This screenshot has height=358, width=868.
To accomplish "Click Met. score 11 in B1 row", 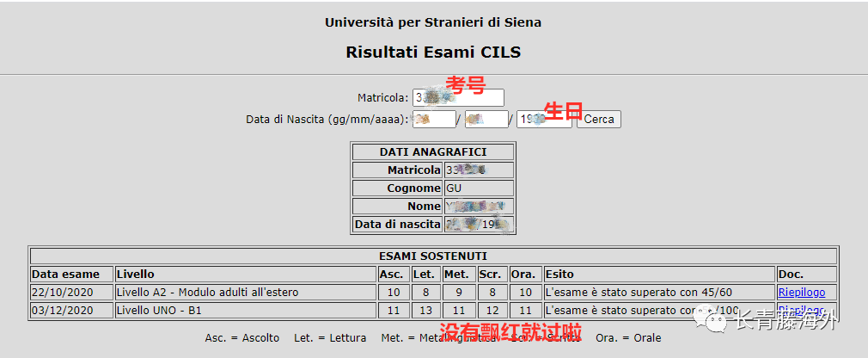I will (x=459, y=311).
